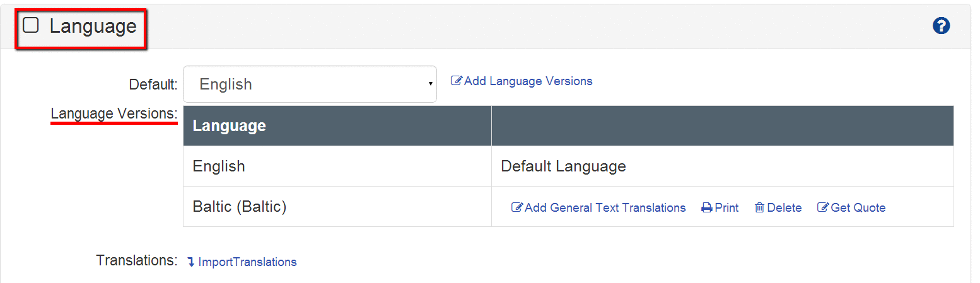Tick the Language section checkbox
This screenshot has width=980, height=283.
[31, 25]
